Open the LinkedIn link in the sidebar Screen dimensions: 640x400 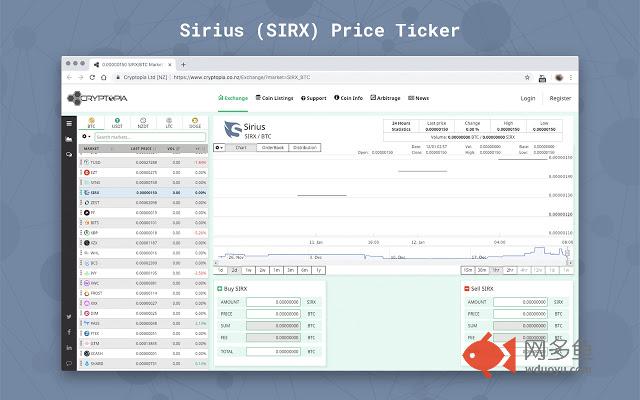point(69,347)
